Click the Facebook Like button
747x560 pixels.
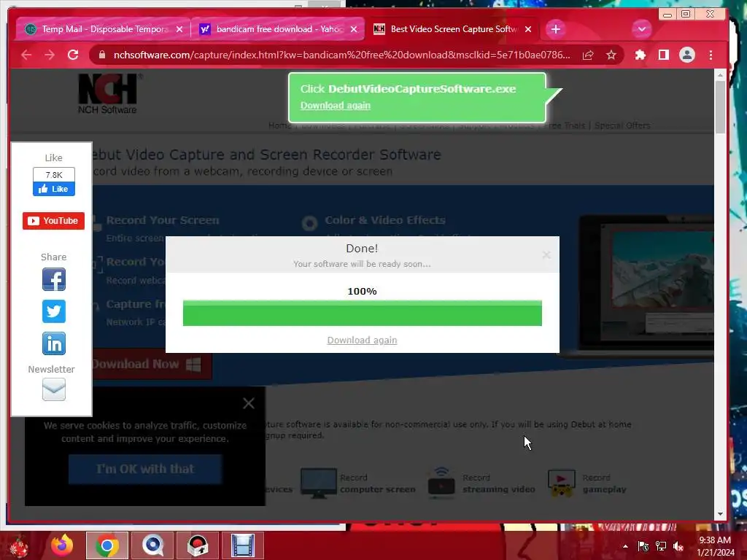(x=54, y=189)
